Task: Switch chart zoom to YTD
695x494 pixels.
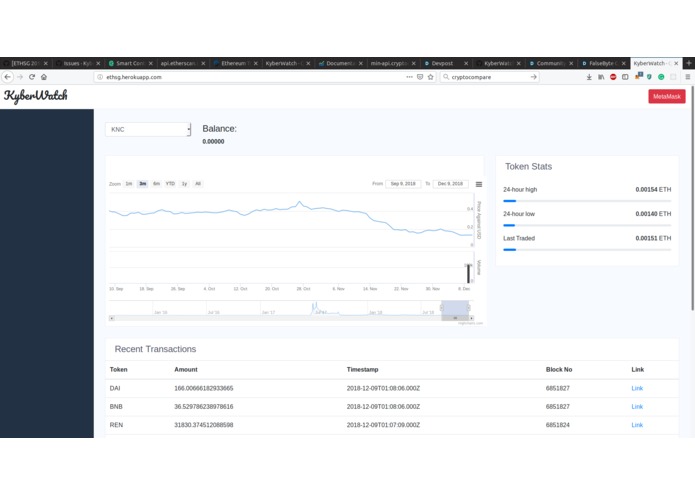Action: point(170,184)
